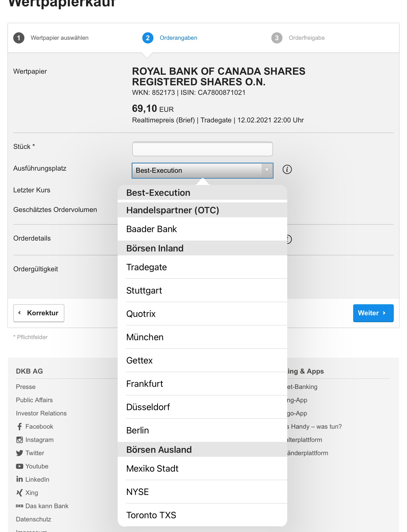This screenshot has width=407, height=532.
Task: Open the Twitter social link
Action: point(34,453)
